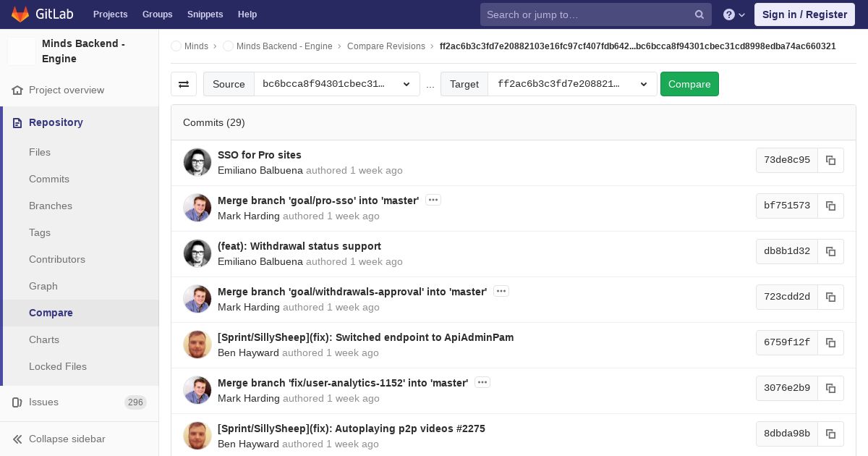Expand description of 'fix/user-analytics-1152' merge commit

pos(482,382)
